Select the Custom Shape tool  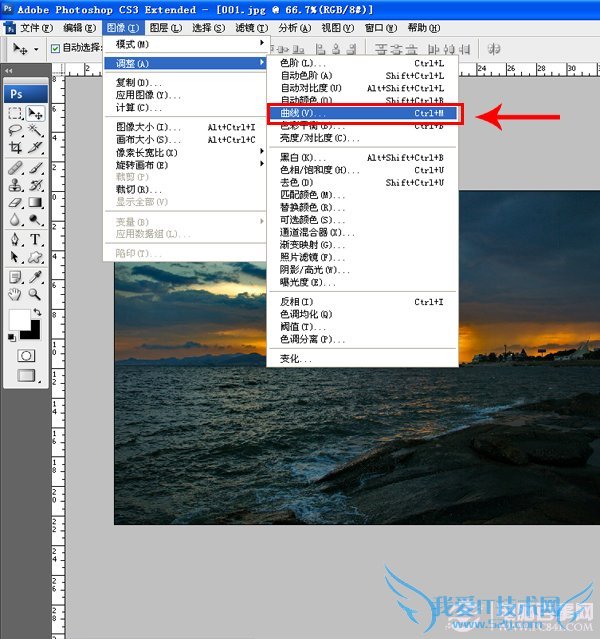point(35,257)
